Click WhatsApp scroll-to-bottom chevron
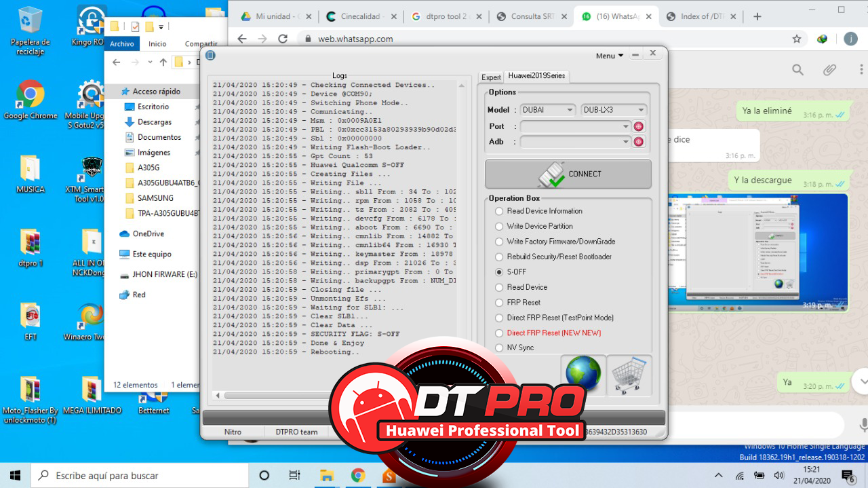Viewport: 868px width, 488px height. coord(863,381)
